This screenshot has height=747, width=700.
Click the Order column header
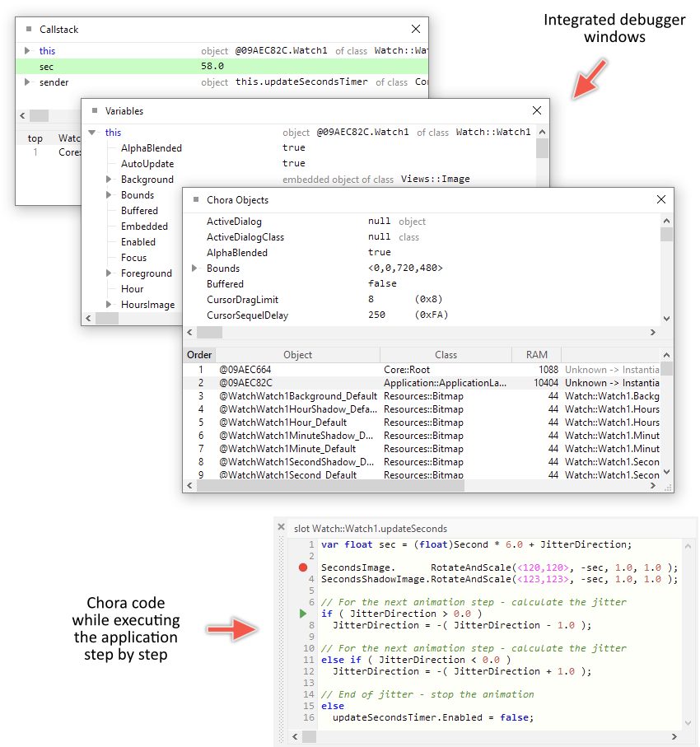coord(199,355)
